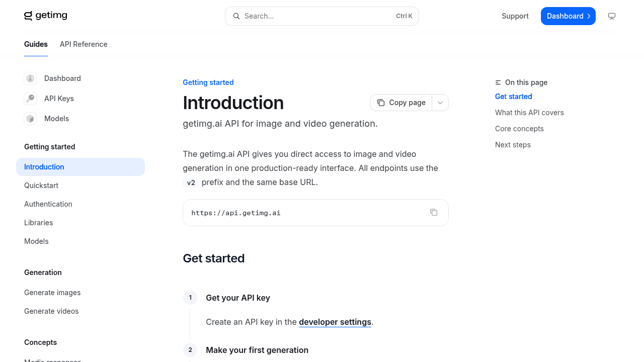The height and width of the screenshot is (362, 644).
Task: Open the Support link
Action: tap(515, 16)
